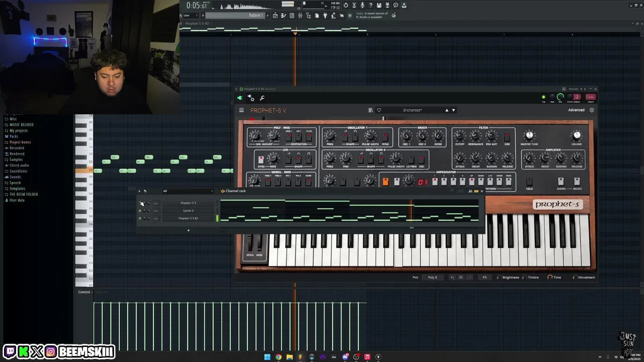Screen dimensions: 644x362
Task: Click the add pattern plus button
Action: pyautogui.click(x=267, y=16)
